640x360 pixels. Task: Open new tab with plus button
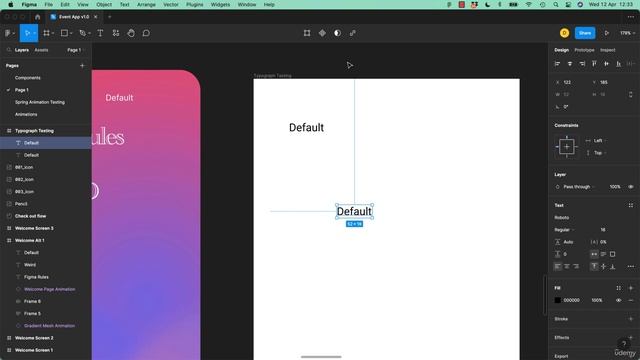pyautogui.click(x=109, y=17)
